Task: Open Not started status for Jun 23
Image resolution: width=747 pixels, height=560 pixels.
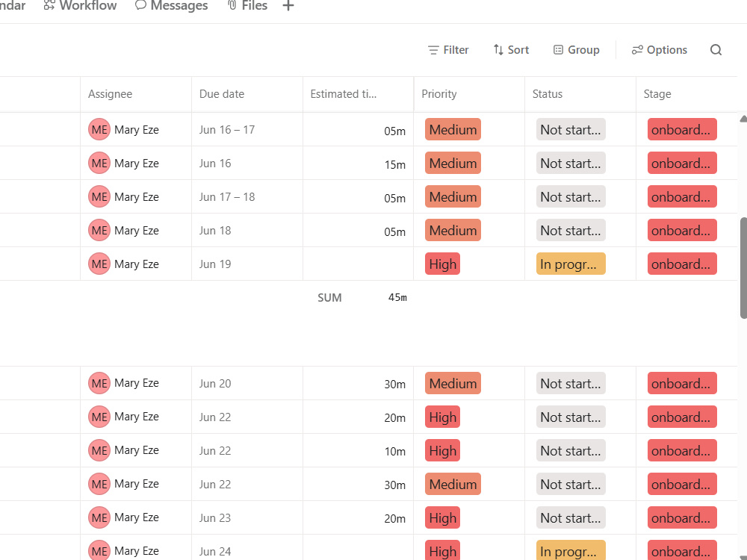Action: coord(571,517)
